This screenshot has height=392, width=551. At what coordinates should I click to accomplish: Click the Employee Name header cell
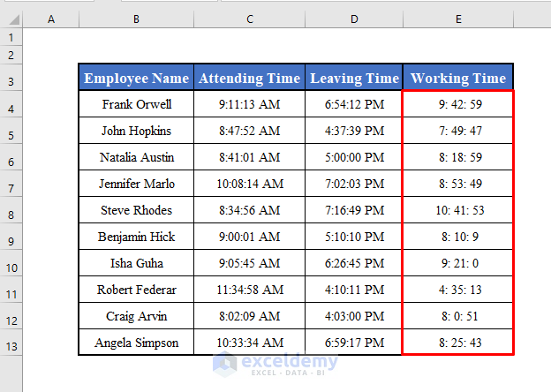tap(136, 78)
